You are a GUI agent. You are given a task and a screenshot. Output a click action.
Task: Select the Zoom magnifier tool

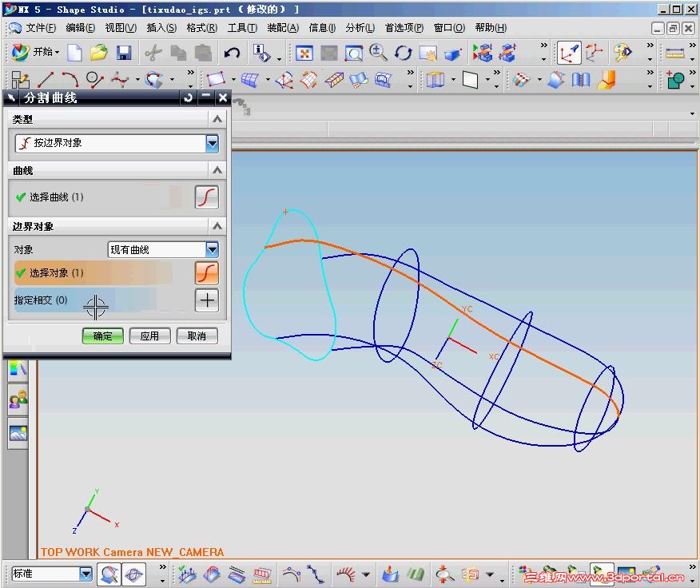pos(378,53)
